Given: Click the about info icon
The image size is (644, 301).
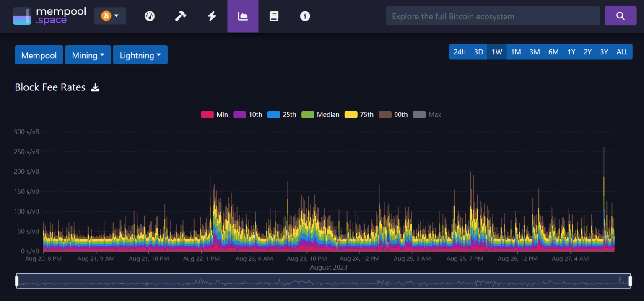Looking at the screenshot, I should click(305, 16).
